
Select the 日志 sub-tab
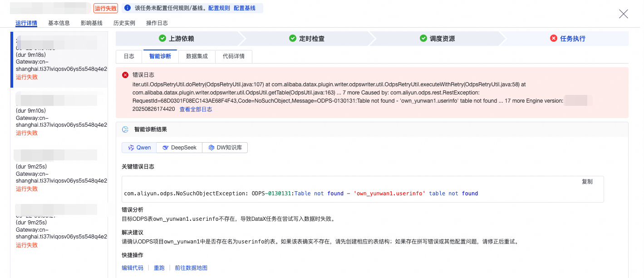click(x=129, y=56)
